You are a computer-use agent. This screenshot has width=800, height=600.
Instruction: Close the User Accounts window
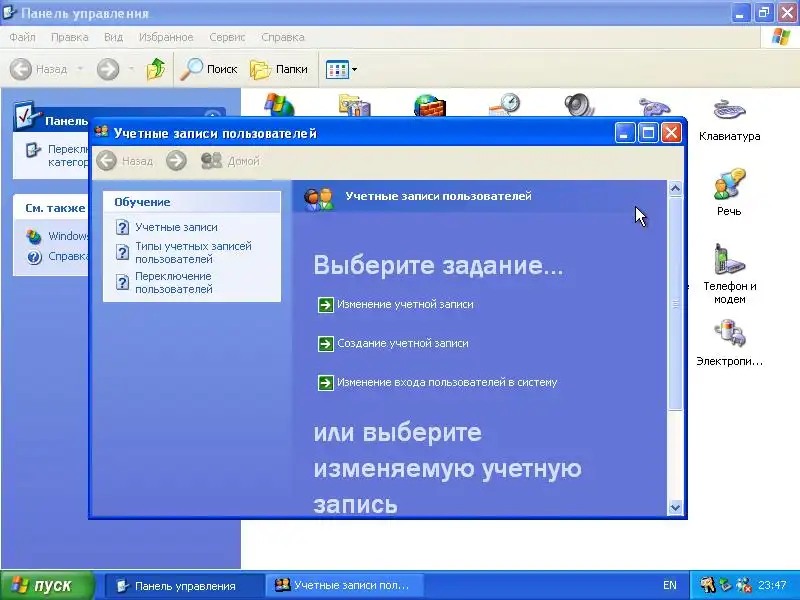pos(671,133)
